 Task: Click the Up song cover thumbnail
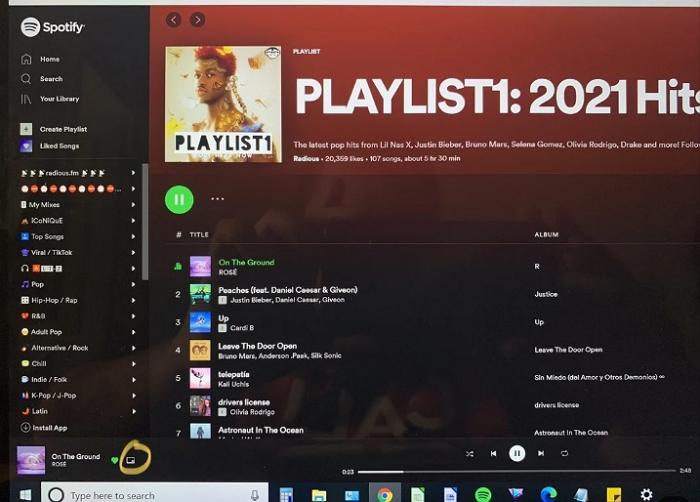click(x=200, y=322)
